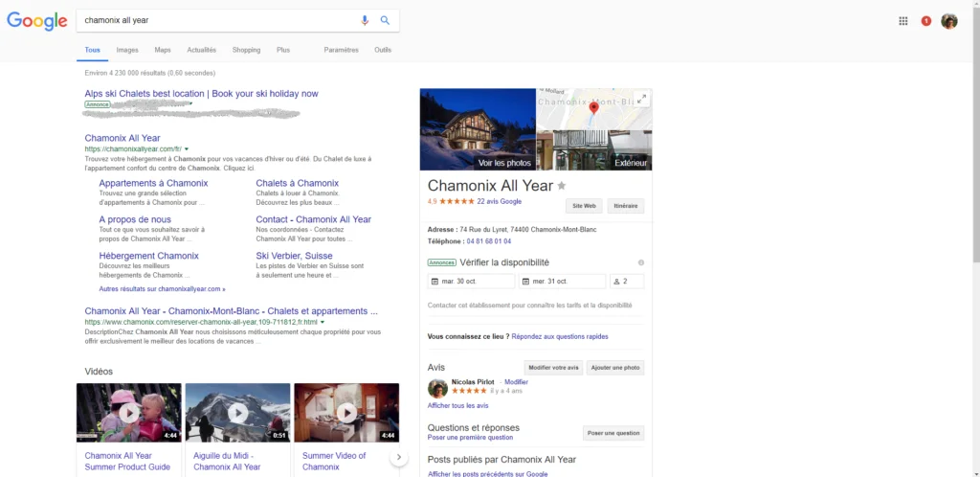Switch to the Maps tab
Viewport: 980px width, 477px height.
coord(163,50)
